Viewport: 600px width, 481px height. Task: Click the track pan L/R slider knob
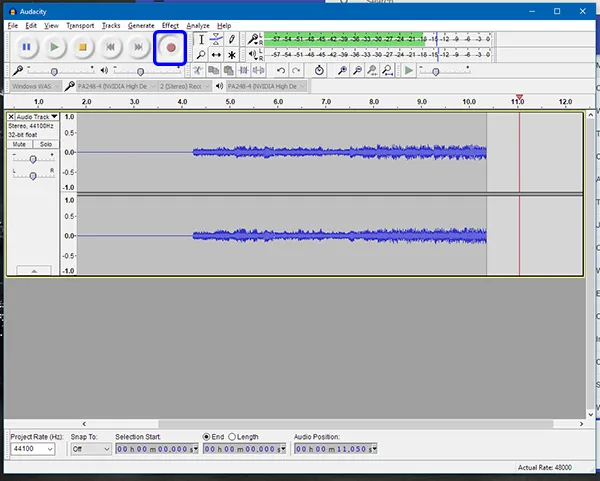[x=33, y=176]
